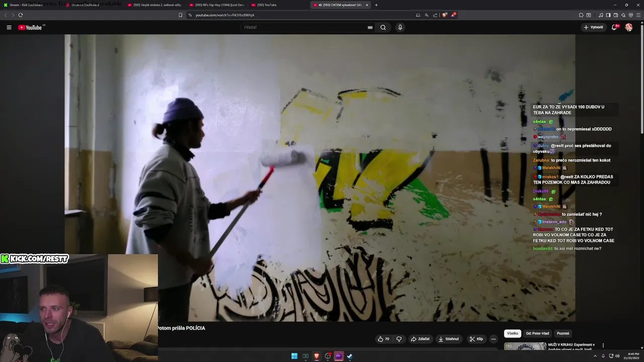Show hidden system tray icons
This screenshot has height=362, width=644.
point(596,356)
